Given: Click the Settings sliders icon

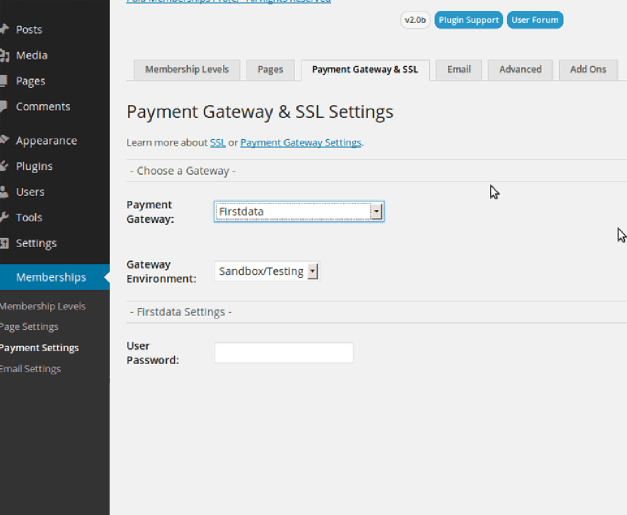Looking at the screenshot, I should pyautogui.click(x=4, y=243).
